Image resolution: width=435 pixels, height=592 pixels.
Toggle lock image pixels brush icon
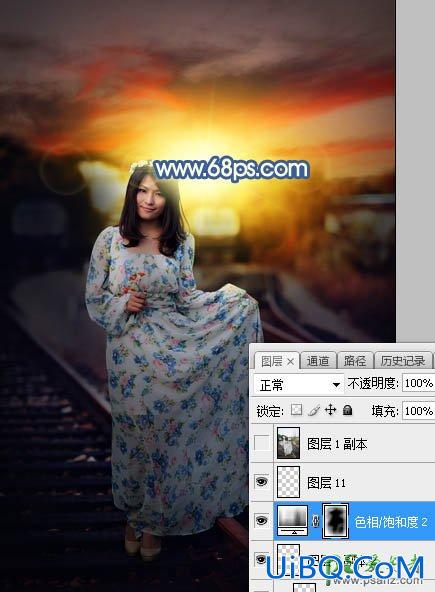point(314,410)
